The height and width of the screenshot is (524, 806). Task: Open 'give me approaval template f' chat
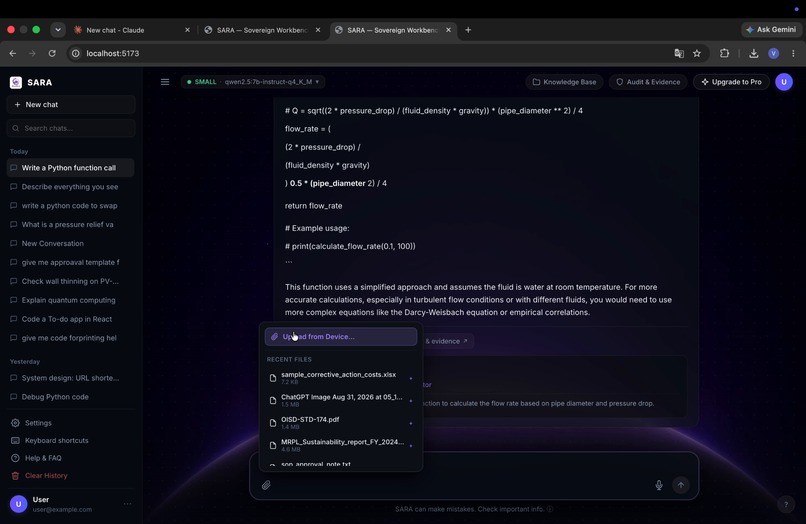click(x=71, y=262)
